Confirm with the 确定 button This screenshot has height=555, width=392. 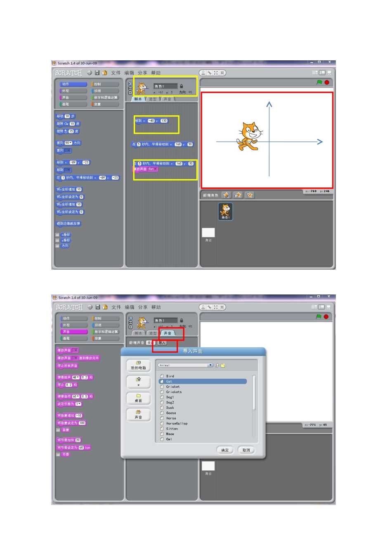pyautogui.click(x=225, y=450)
